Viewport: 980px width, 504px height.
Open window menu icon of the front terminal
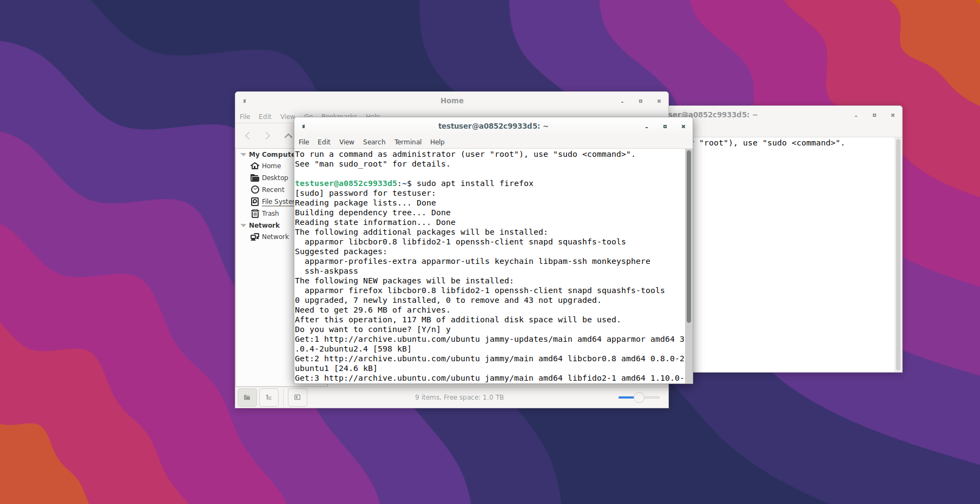pyautogui.click(x=304, y=127)
